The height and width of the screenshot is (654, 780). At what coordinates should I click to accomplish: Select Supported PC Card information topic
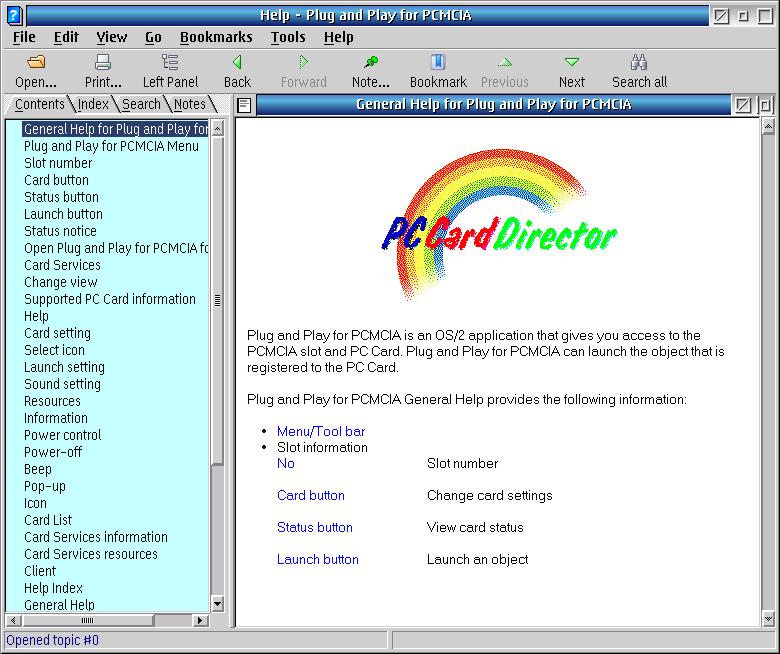110,299
